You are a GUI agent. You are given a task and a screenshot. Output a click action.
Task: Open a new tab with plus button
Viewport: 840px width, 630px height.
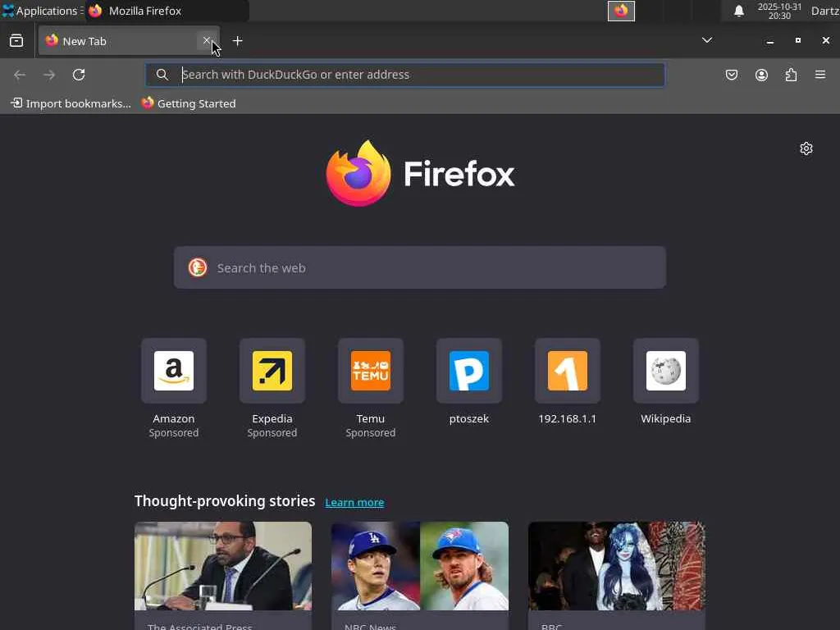point(237,41)
